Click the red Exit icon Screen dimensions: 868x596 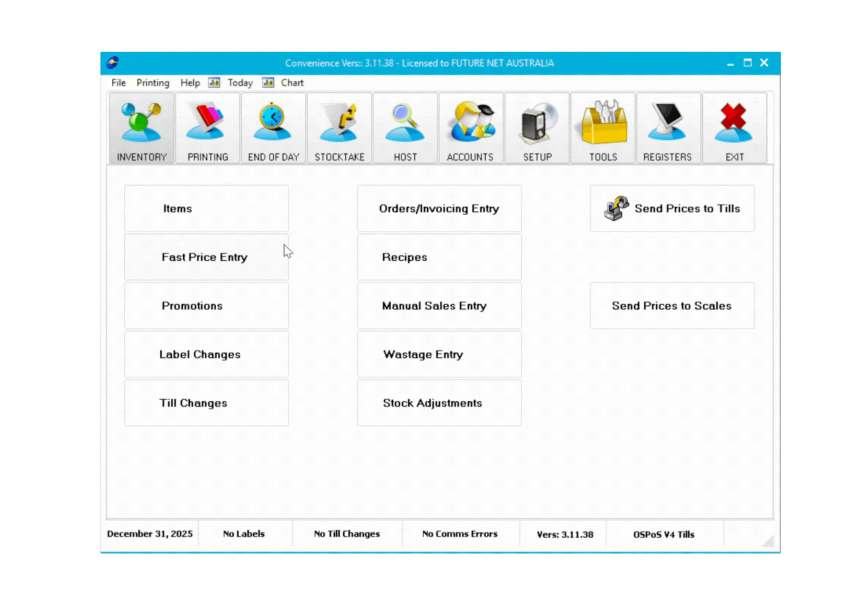(x=734, y=129)
